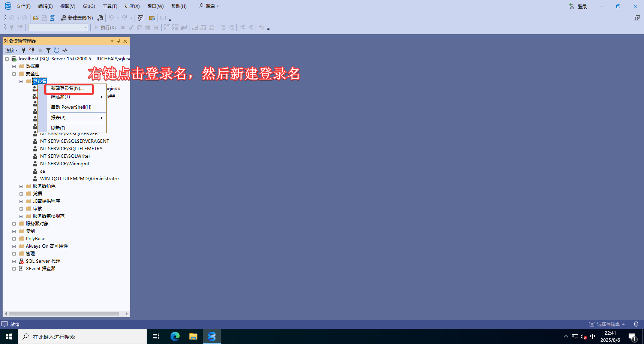Viewport: 644px width, 344px height.
Task: Click the Refresh icon in Object Explorer
Action: click(57, 50)
